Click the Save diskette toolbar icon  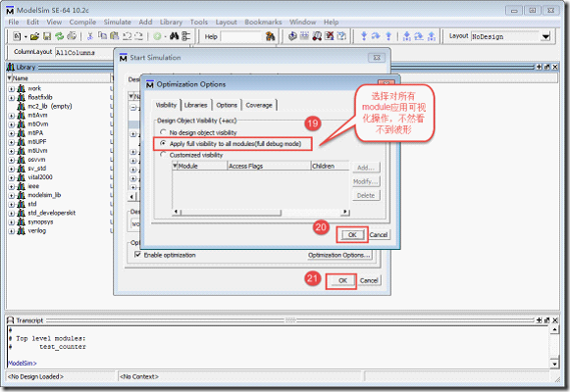tap(47, 36)
